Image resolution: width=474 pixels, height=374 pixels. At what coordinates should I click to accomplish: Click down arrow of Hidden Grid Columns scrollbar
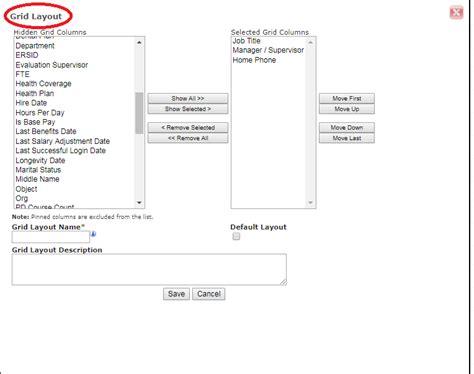click(139, 202)
